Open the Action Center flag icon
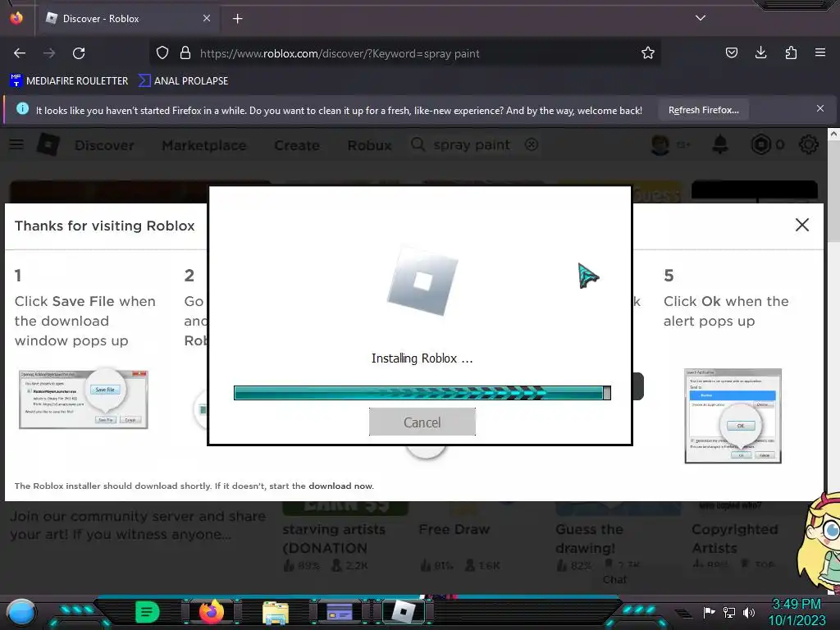The image size is (840, 630). tap(709, 612)
